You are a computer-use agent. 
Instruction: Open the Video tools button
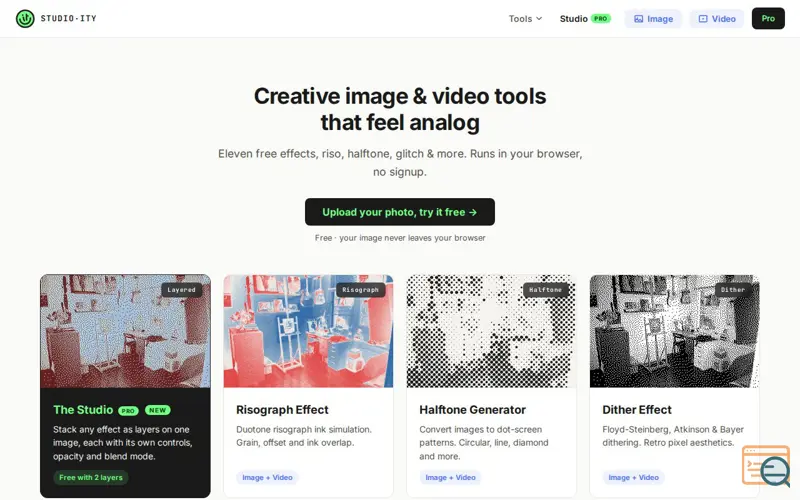pyautogui.click(x=717, y=19)
